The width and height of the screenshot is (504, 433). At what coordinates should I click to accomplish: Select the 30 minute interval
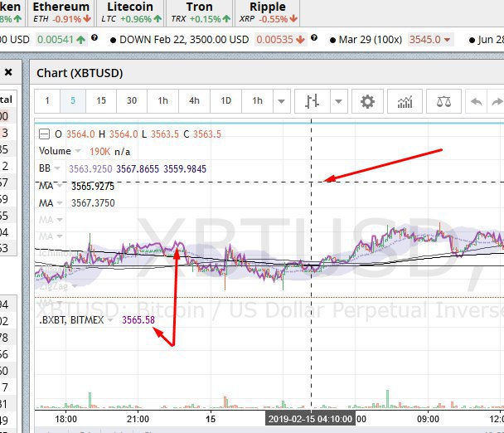132,101
